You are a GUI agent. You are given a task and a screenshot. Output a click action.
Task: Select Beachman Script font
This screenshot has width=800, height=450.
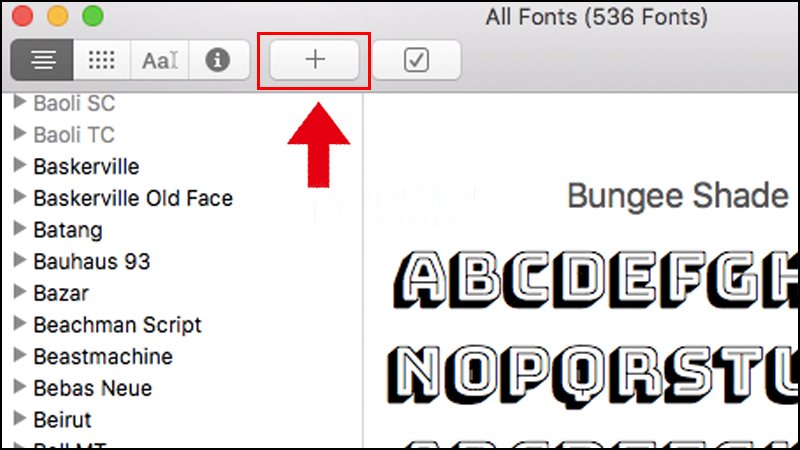(x=117, y=325)
